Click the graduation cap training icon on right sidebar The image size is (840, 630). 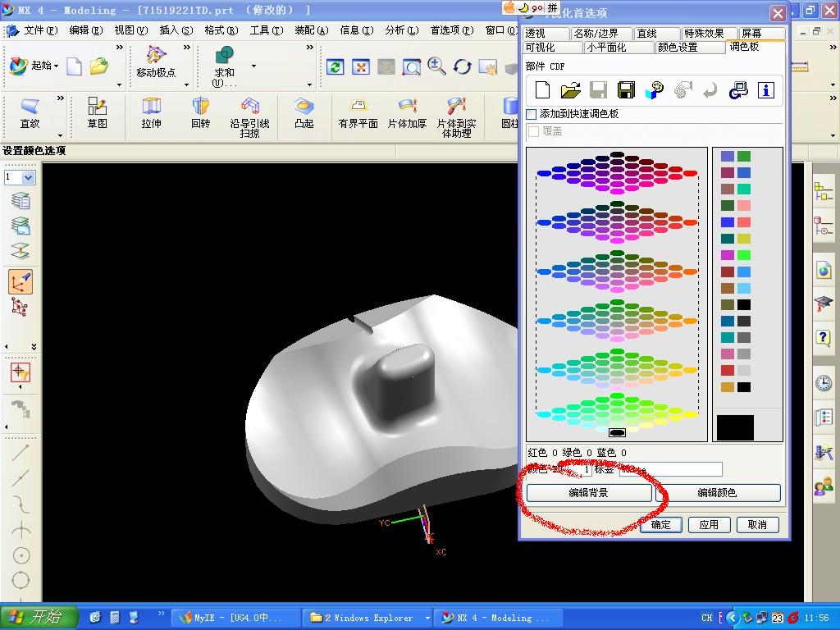click(824, 304)
